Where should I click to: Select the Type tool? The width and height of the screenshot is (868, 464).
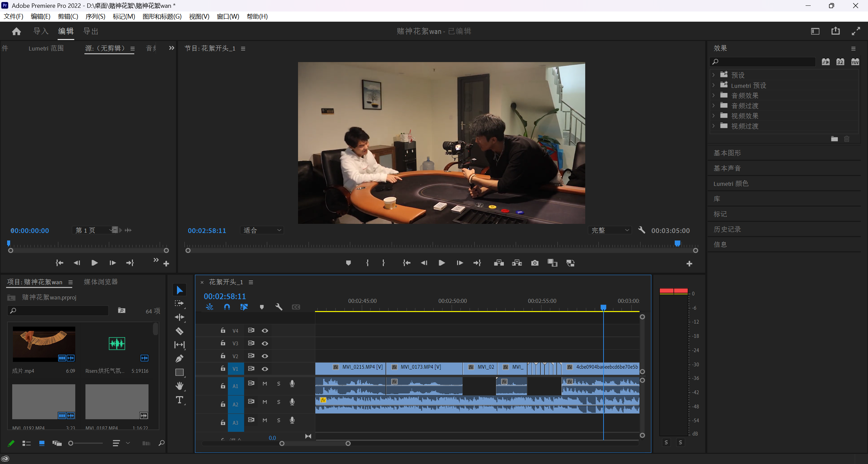(x=179, y=400)
